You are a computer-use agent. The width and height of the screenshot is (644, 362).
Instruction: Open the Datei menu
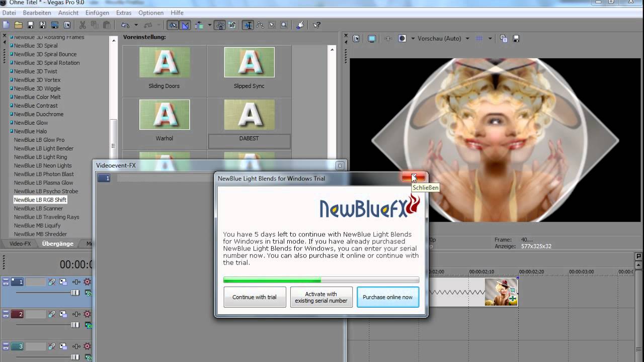[x=9, y=13]
